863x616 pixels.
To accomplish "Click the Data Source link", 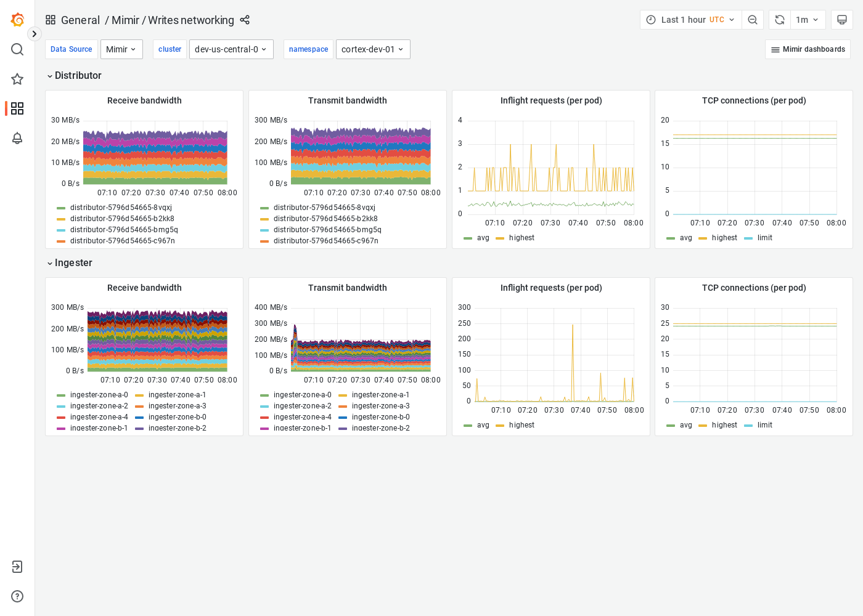I will point(71,49).
